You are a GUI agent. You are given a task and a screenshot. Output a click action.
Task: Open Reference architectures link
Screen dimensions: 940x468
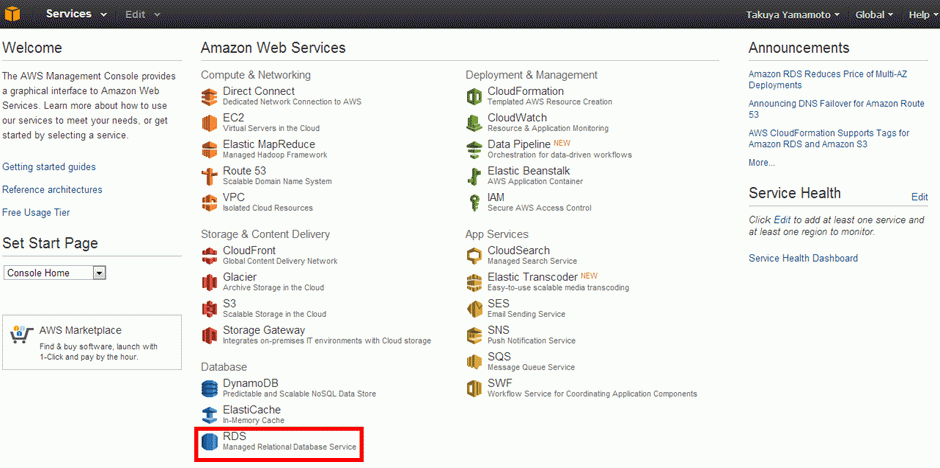click(x=52, y=189)
